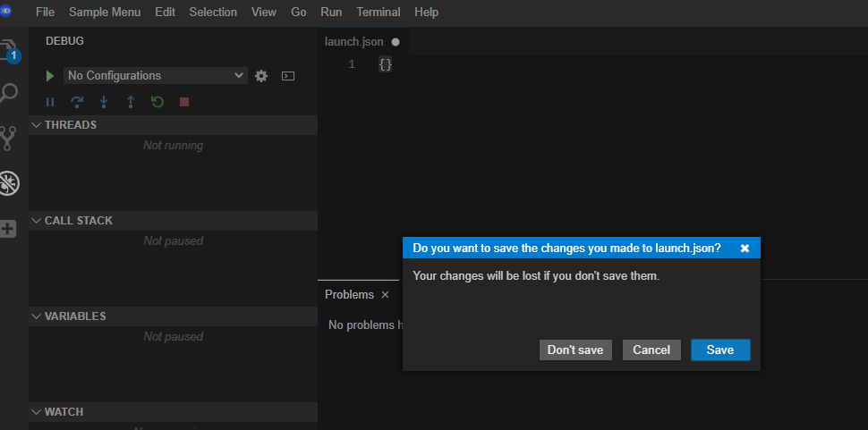The height and width of the screenshot is (430, 868).
Task: Click 'Not paused' under VARIABLES
Action: pos(174,337)
